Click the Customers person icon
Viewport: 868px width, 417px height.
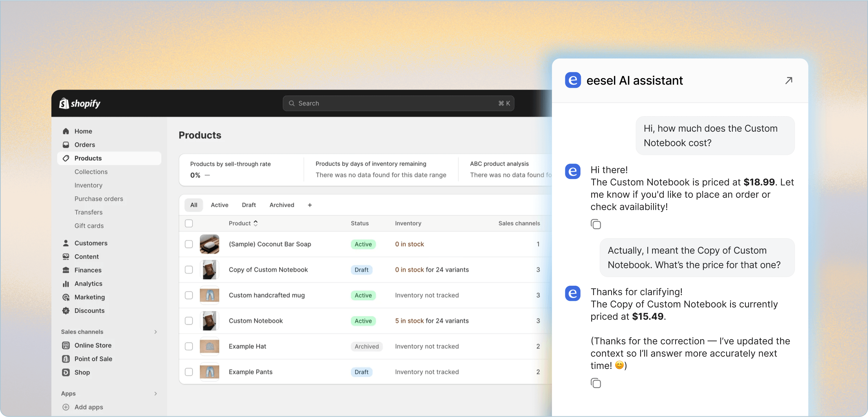coord(66,243)
